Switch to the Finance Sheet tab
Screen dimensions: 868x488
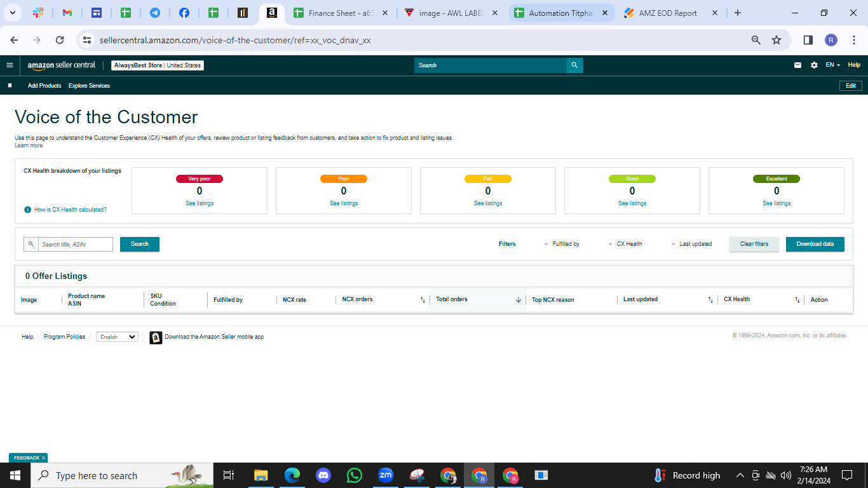pyautogui.click(x=341, y=13)
